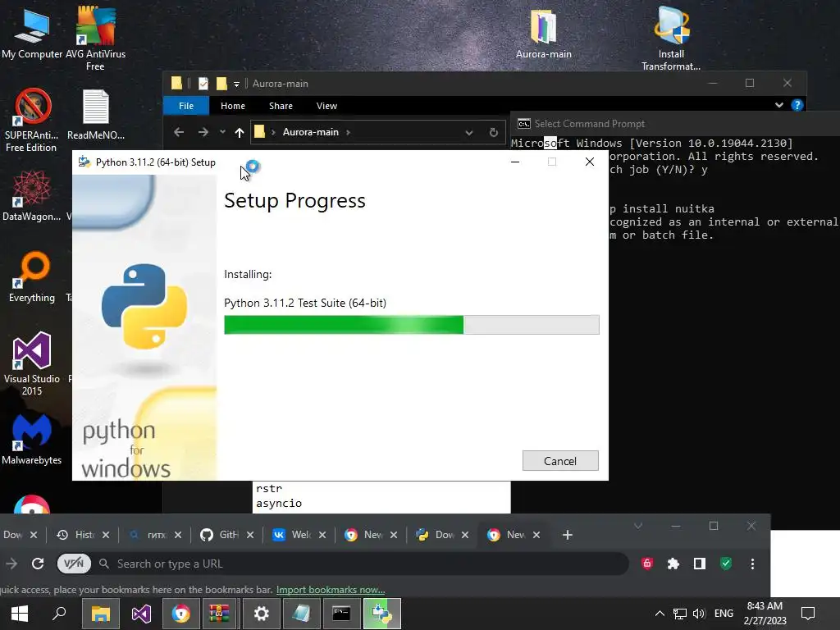Open a new browser tab

[568, 535]
